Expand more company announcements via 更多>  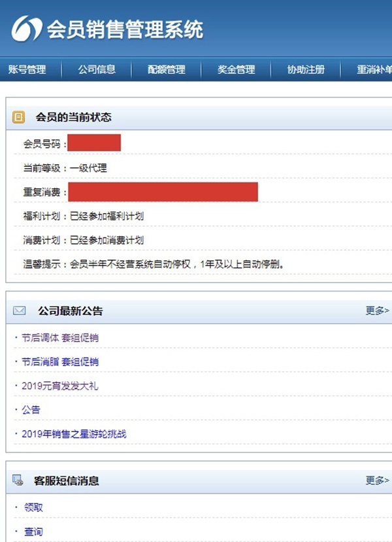click(377, 311)
